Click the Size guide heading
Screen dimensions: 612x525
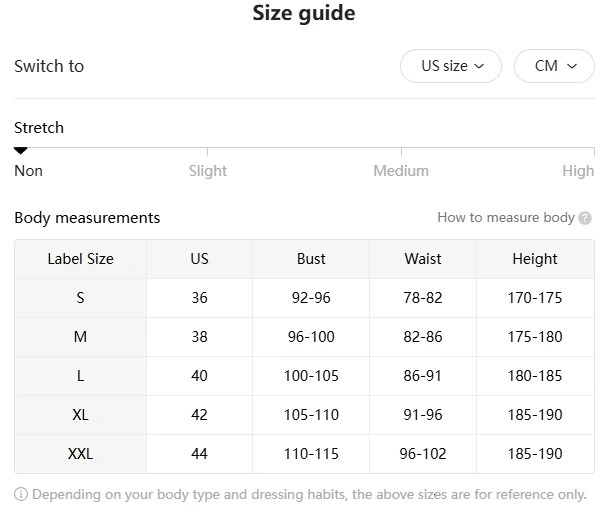(x=304, y=14)
